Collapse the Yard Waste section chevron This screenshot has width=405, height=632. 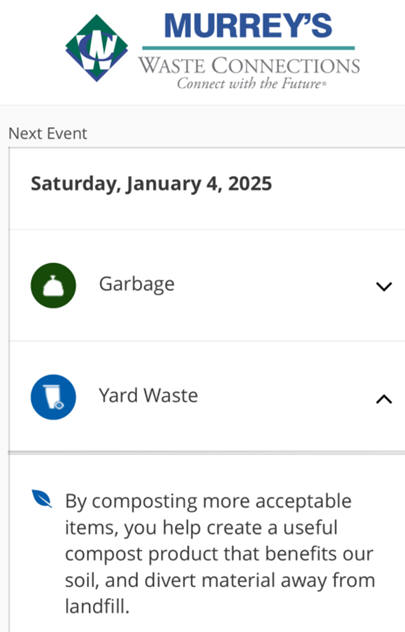384,399
